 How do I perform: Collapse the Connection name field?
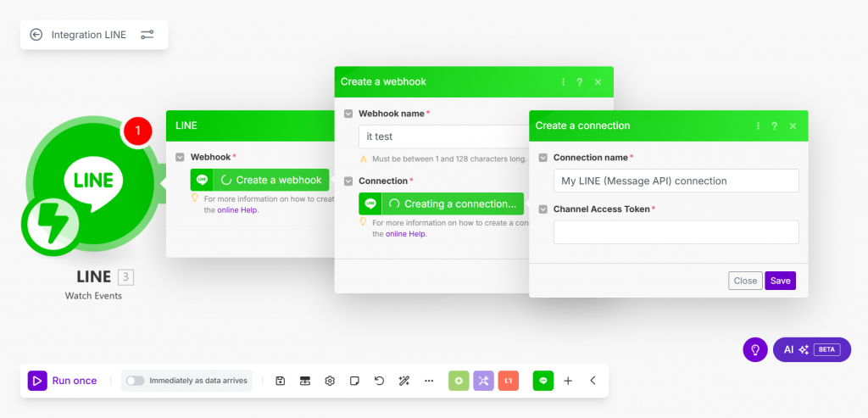pyautogui.click(x=543, y=158)
